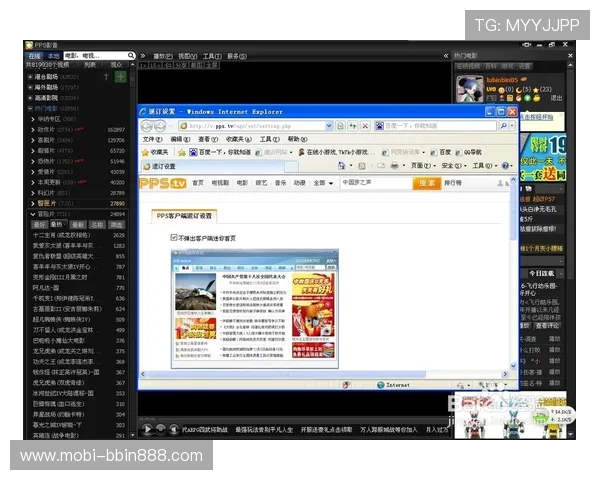The image size is (600, 480).
Task: Click the mini homepage preview image on page
Action: coord(254,309)
